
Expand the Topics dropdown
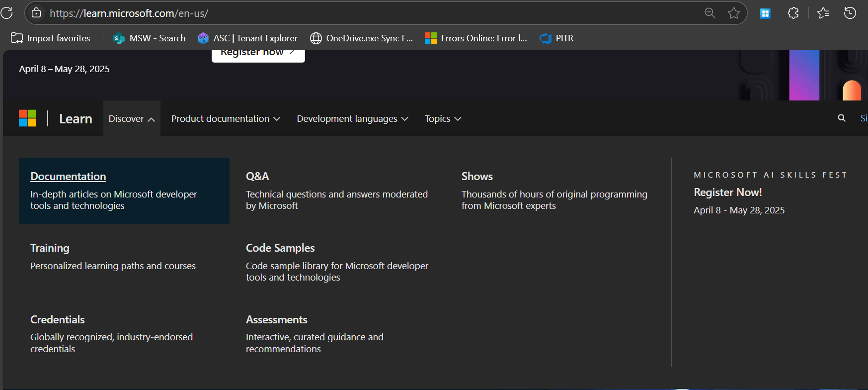pyautogui.click(x=443, y=118)
